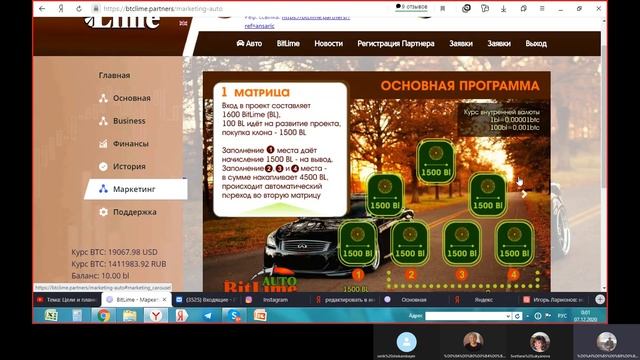
Task: Switch language using the UK flag icon
Action: tap(183, 23)
